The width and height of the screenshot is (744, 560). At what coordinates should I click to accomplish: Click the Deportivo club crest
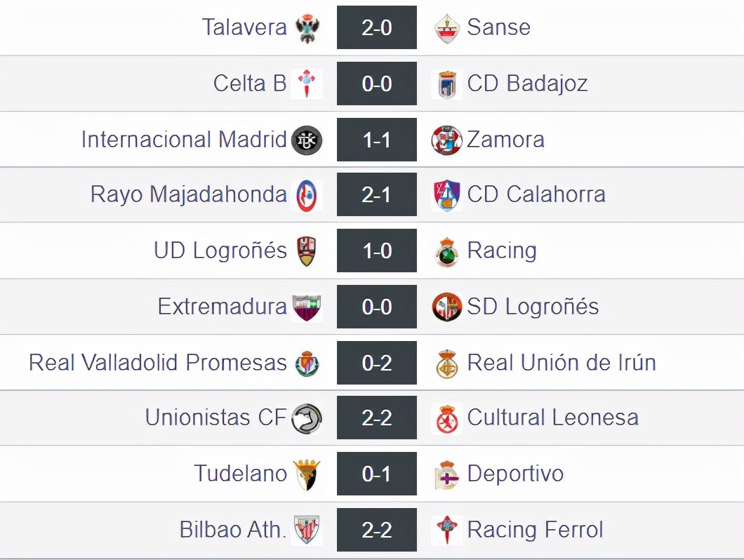pyautogui.click(x=447, y=474)
